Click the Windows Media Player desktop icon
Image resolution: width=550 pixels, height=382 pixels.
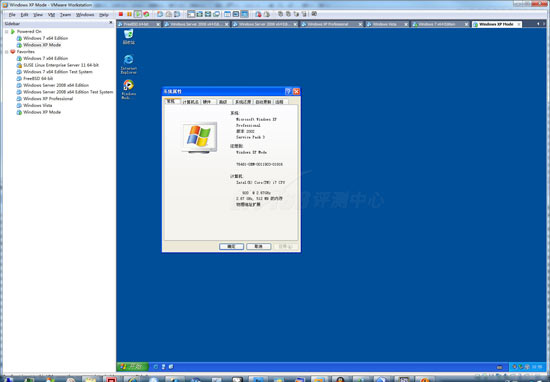coord(129,90)
